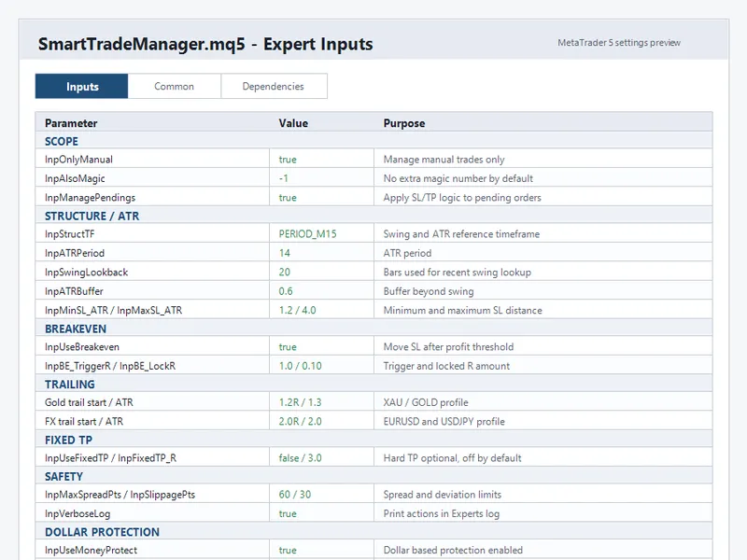Click 'Minimum and maximum SL distance' text
The image size is (747, 560).
tap(463, 311)
